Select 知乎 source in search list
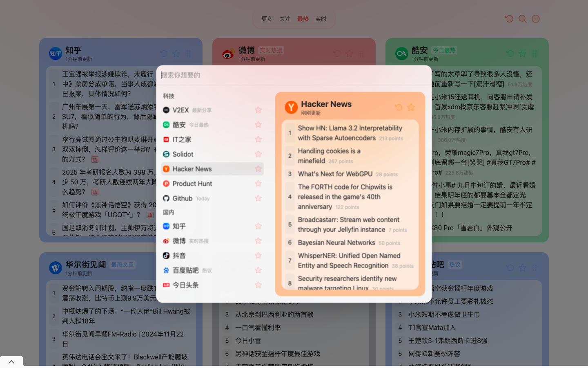 [x=212, y=226]
